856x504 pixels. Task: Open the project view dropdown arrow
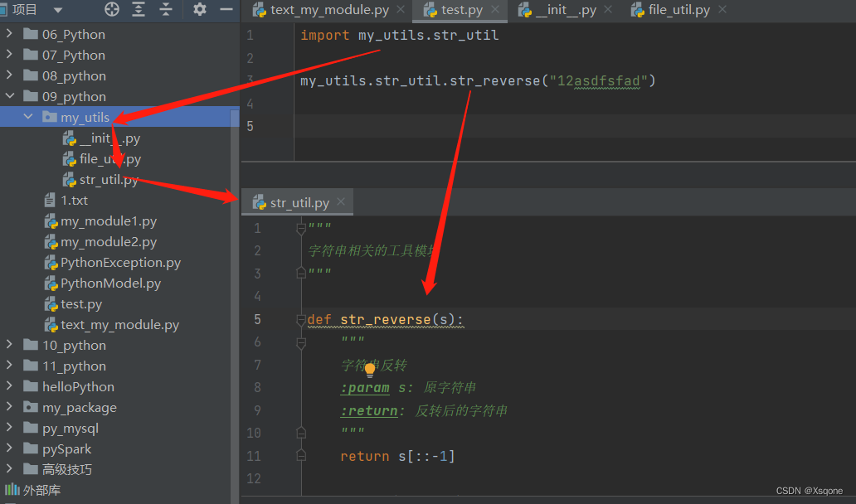[58, 10]
